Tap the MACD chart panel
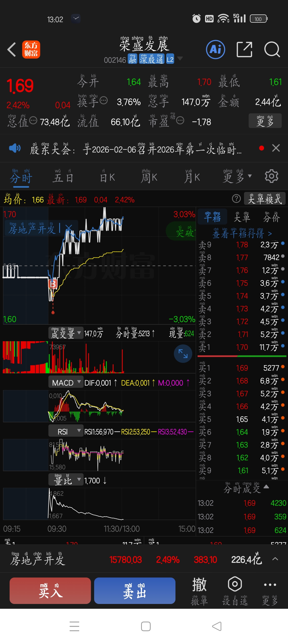Viewport: 288px width, 644px height. click(99, 406)
